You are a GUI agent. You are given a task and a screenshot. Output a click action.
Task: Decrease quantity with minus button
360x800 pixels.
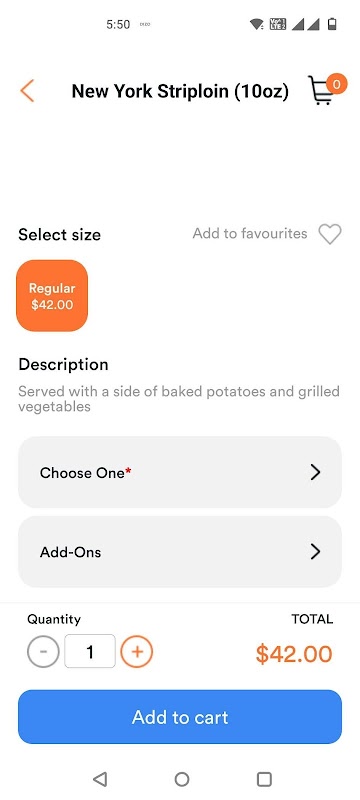coord(43,652)
